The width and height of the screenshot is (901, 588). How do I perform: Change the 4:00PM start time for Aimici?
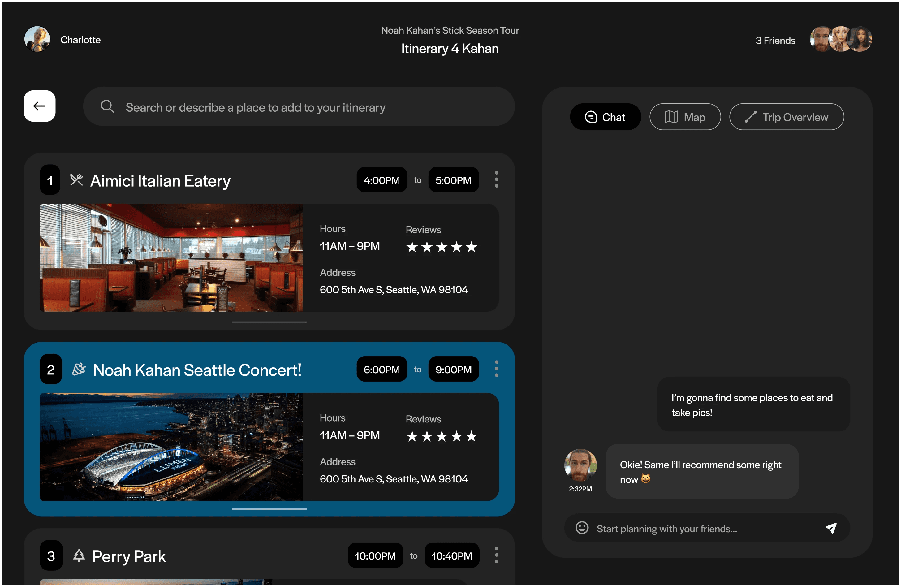(x=382, y=180)
